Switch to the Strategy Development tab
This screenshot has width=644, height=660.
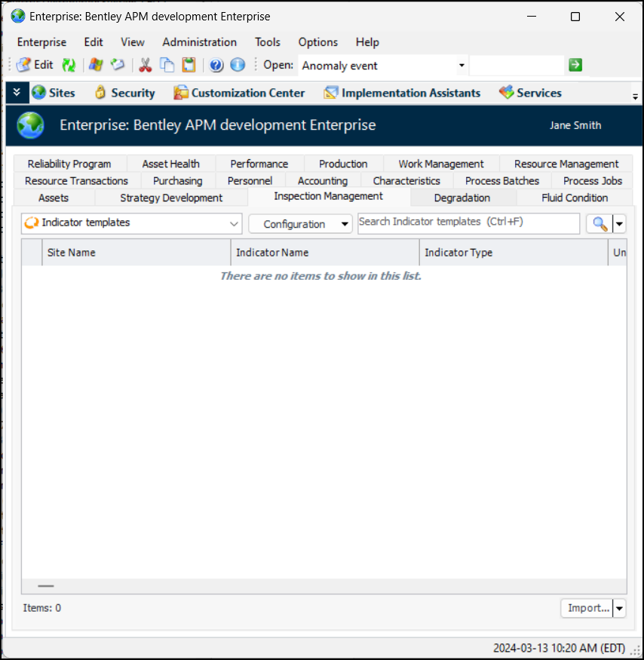click(171, 198)
